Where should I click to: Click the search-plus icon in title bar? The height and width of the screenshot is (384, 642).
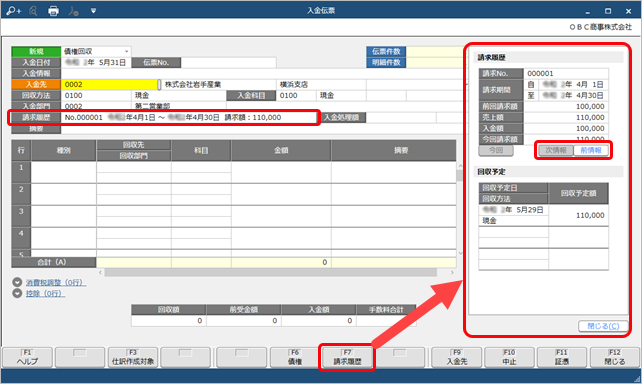pyautogui.click(x=14, y=11)
